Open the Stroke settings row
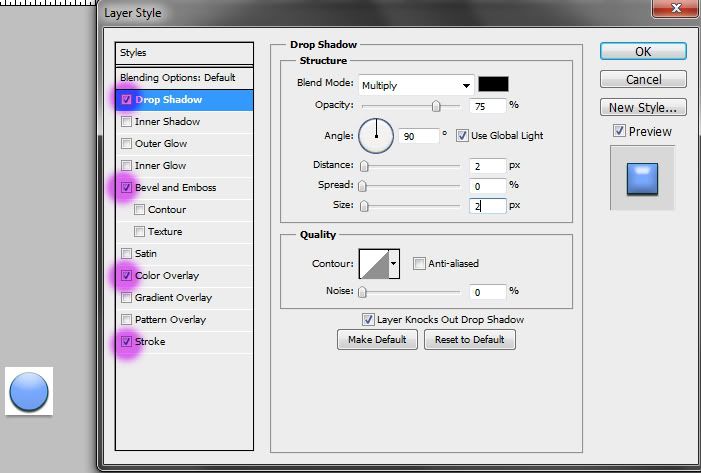The height and width of the screenshot is (473, 701). pyautogui.click(x=184, y=342)
